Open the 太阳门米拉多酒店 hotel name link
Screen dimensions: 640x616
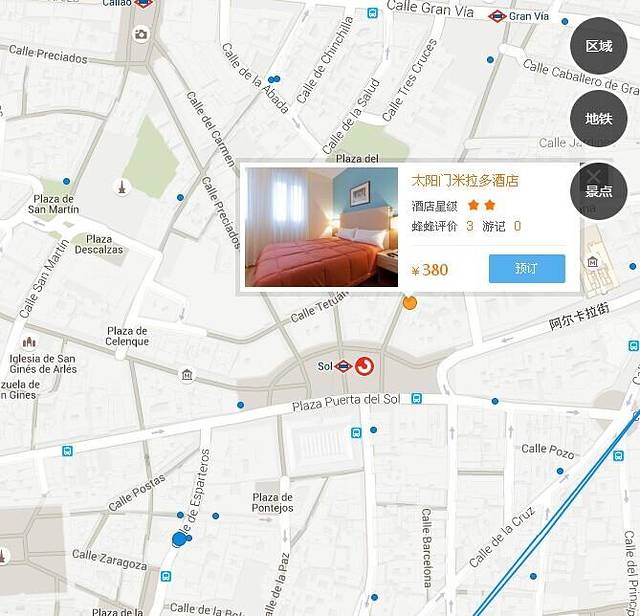pyautogui.click(x=465, y=181)
